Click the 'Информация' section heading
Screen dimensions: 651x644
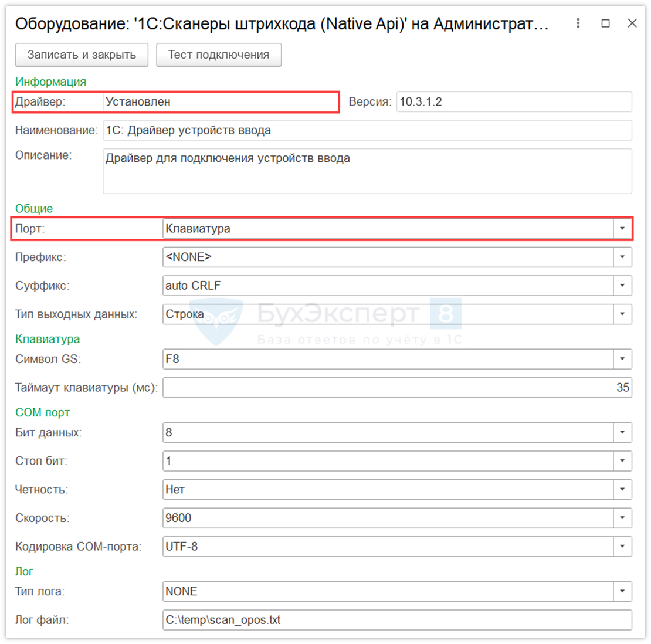tap(50, 82)
